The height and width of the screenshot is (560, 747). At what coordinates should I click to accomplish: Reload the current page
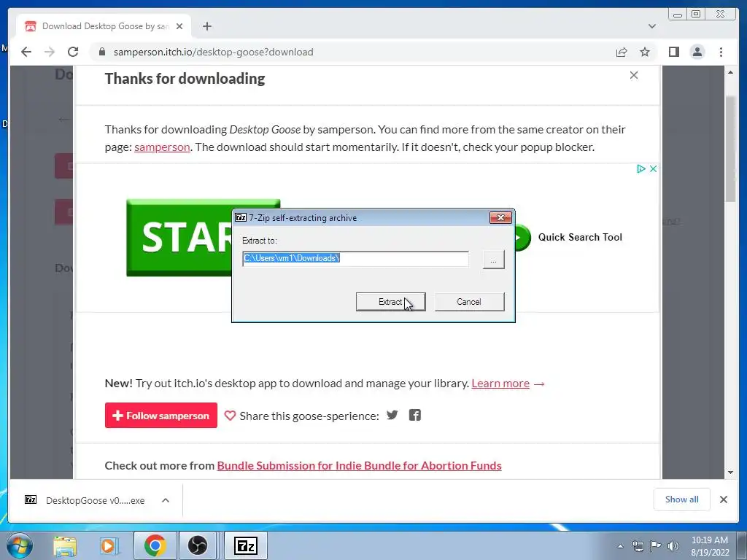[x=73, y=52]
